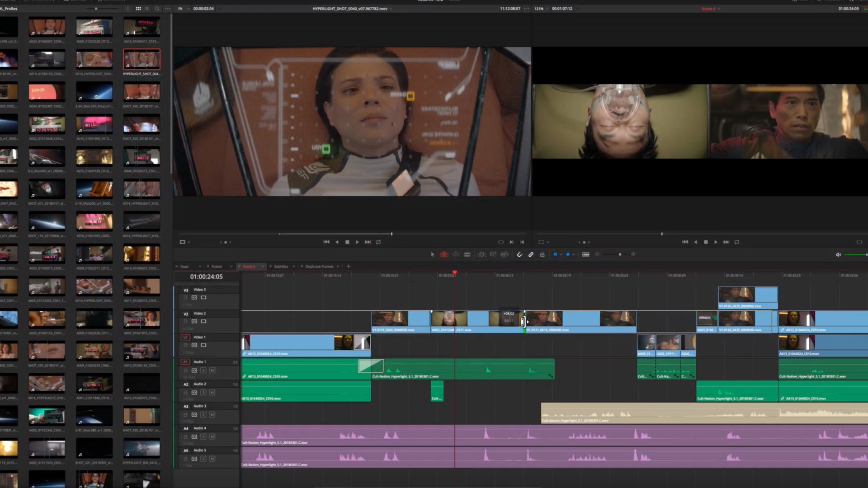The height and width of the screenshot is (488, 868).
Task: Click the speaker mute icon
Action: pos(838,254)
